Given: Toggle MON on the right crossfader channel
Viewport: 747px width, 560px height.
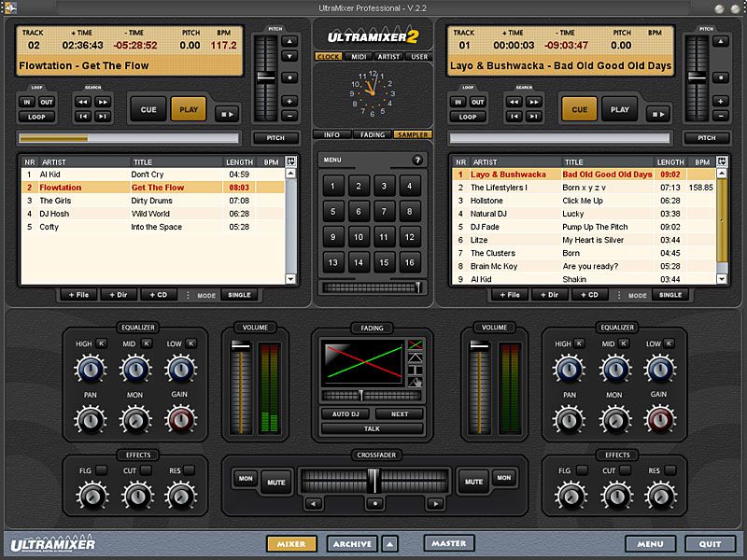Looking at the screenshot, I should pyautogui.click(x=504, y=479).
